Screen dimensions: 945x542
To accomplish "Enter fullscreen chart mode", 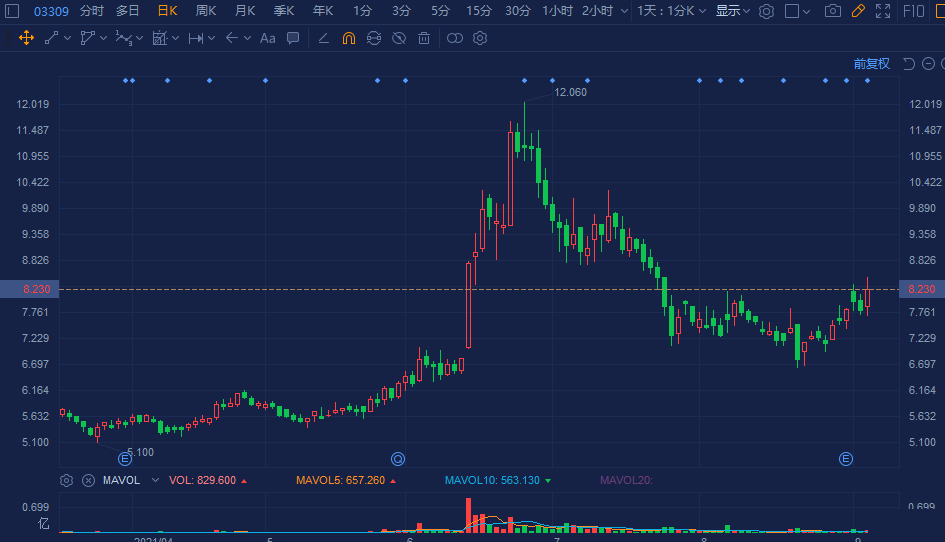I will pyautogui.click(x=883, y=11).
